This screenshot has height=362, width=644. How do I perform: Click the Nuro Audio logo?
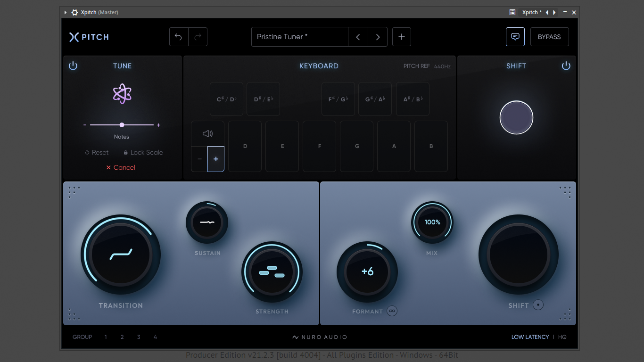[320, 337]
